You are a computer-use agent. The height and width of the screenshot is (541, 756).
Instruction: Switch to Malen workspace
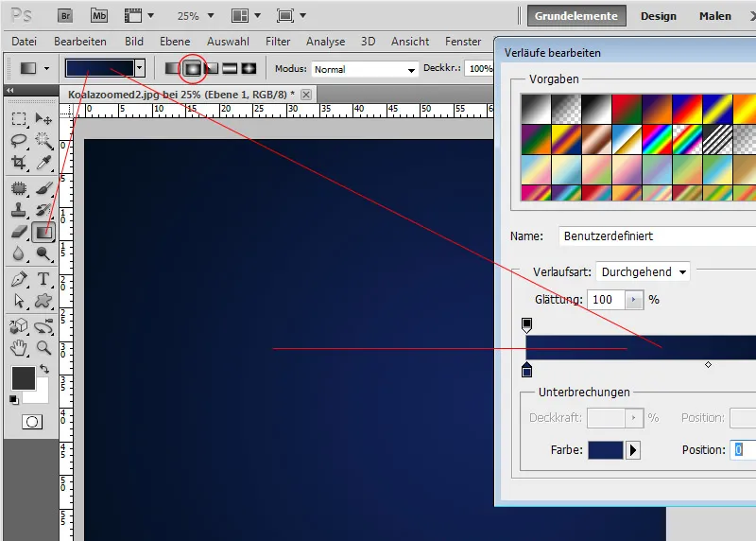[x=715, y=16]
